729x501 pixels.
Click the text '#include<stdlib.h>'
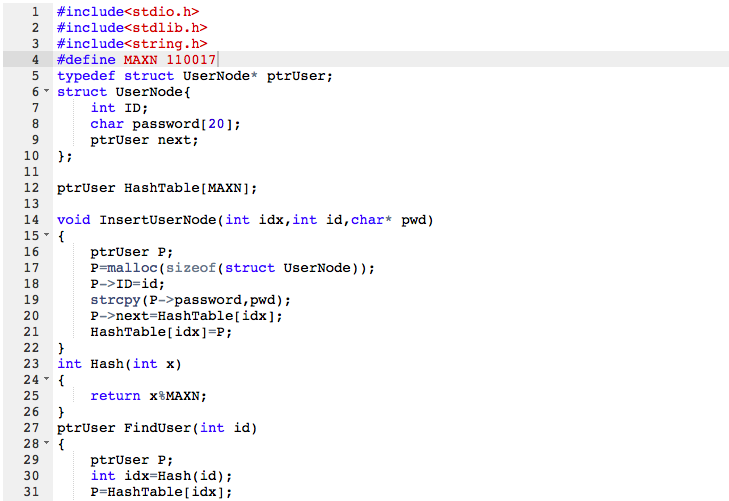(x=132, y=28)
